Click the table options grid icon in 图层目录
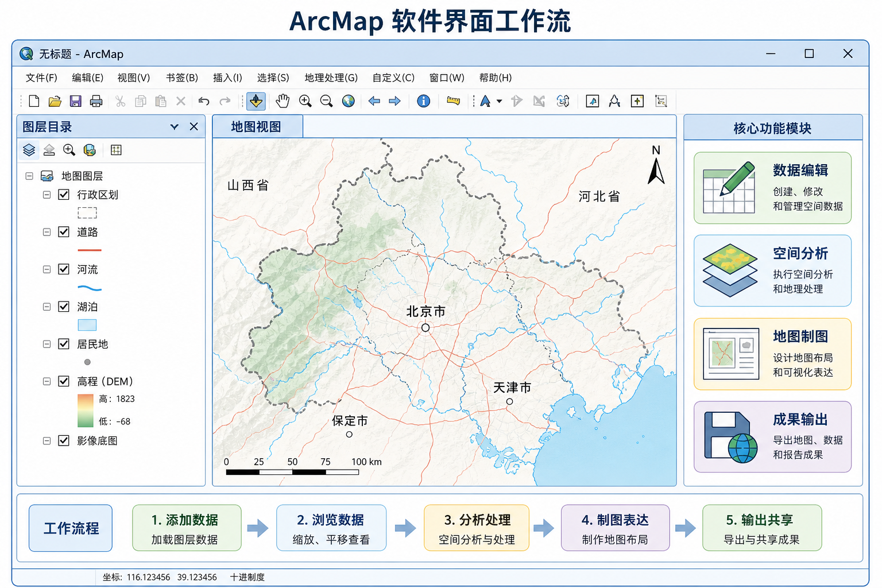This screenshot has width=882, height=588. pyautogui.click(x=116, y=150)
